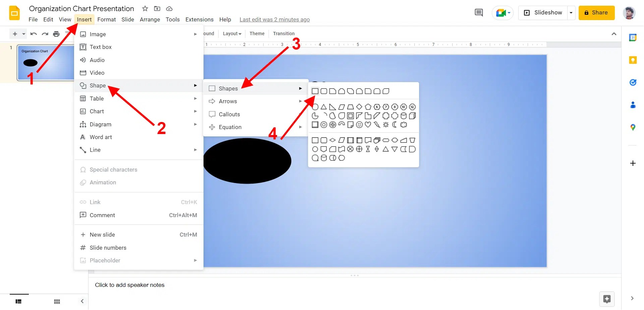
Task: Open Google Maps from the side panel
Action: tap(633, 127)
